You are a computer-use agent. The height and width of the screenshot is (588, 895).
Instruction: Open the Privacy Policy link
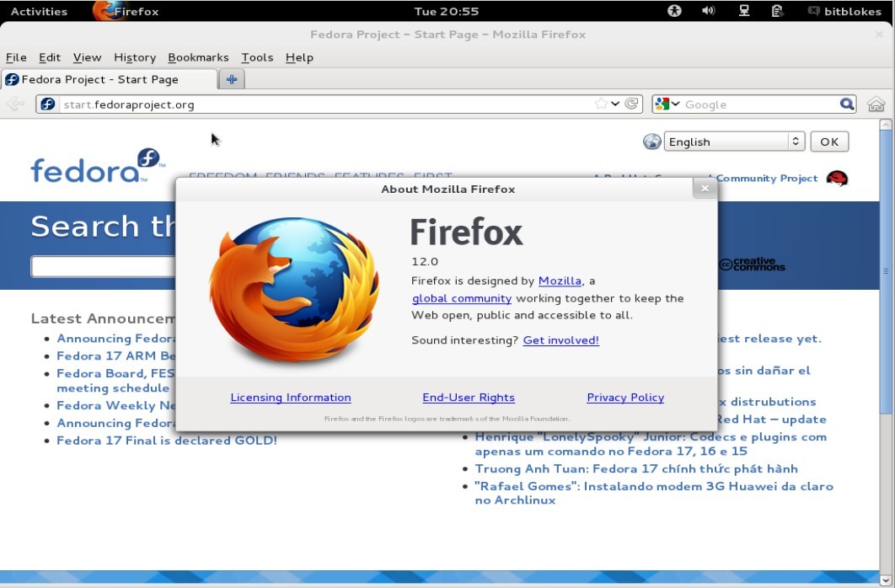click(x=625, y=398)
